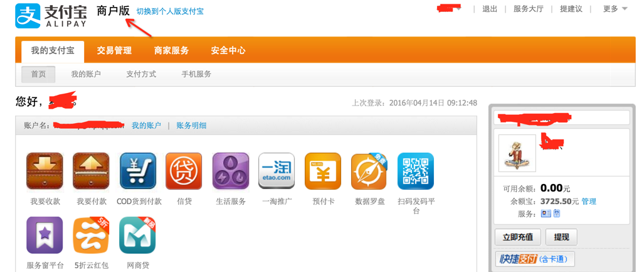
Task: Click the ID card service icon
Action: (x=546, y=214)
